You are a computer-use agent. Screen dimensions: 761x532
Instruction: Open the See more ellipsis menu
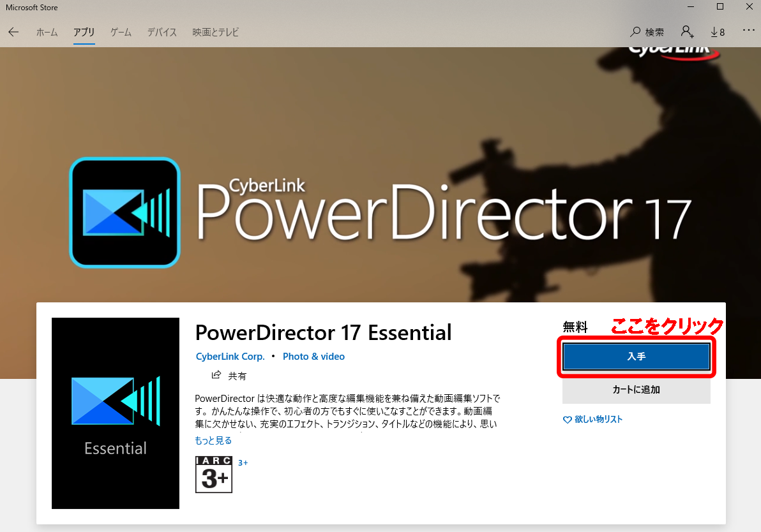748,32
